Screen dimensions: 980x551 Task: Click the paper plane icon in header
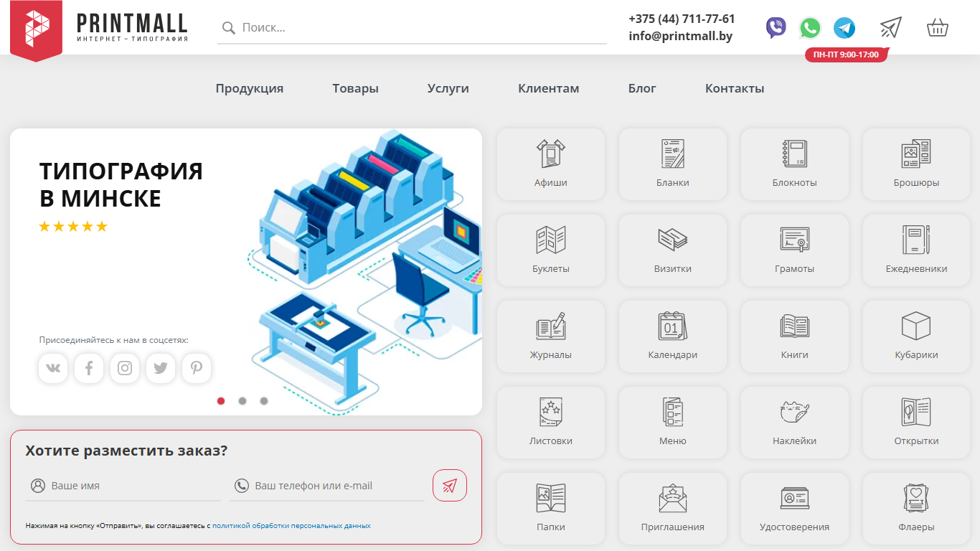890,28
